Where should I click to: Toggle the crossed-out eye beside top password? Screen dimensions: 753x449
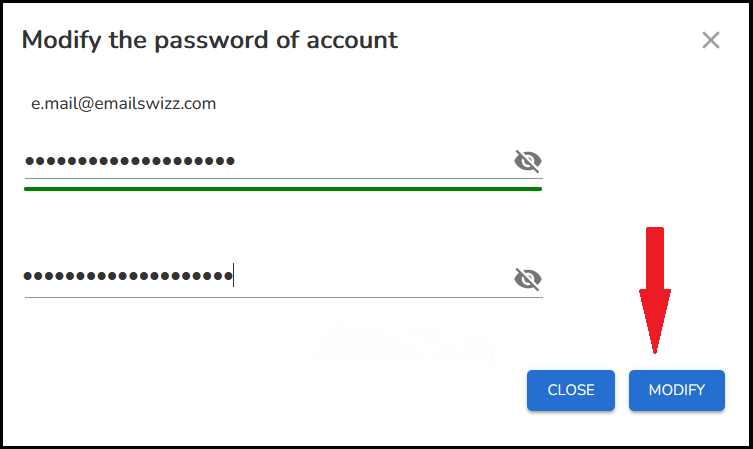coord(528,161)
